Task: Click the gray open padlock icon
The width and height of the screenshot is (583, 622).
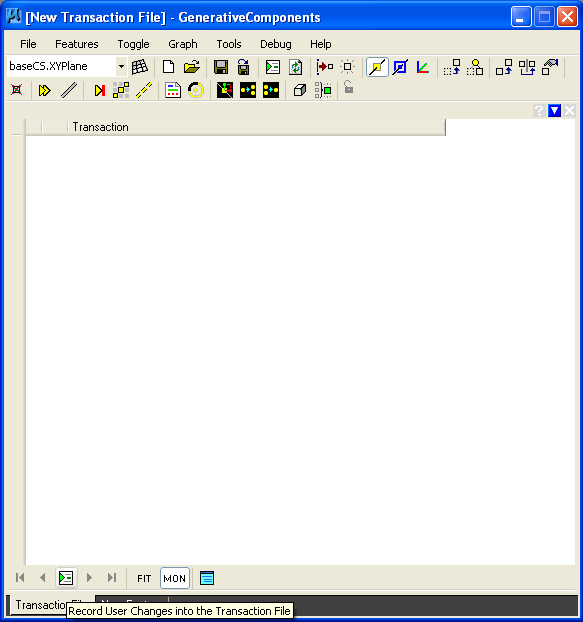Action: point(348,87)
